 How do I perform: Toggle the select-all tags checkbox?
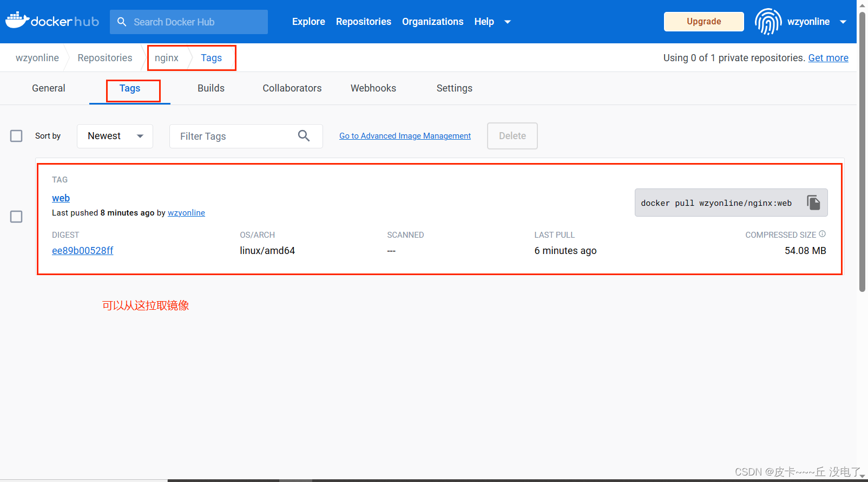click(16, 136)
